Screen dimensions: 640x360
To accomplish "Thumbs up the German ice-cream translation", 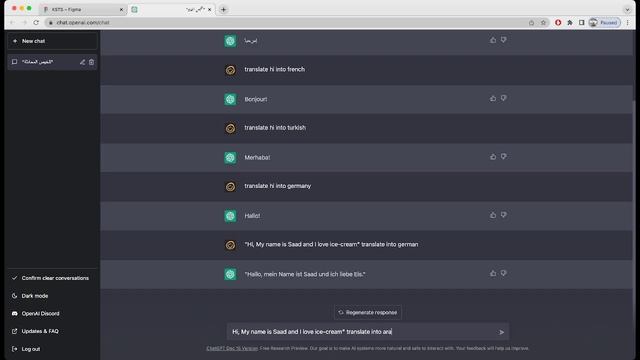I will point(493,273).
